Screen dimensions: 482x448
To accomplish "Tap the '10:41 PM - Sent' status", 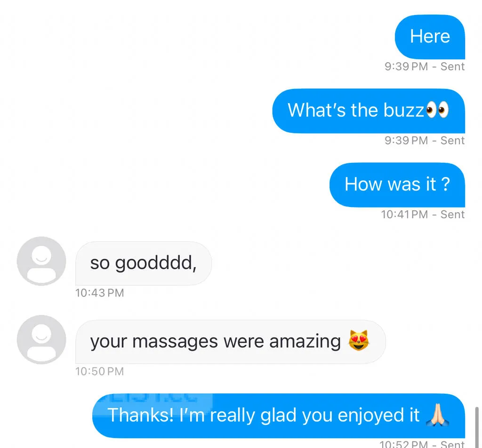I will [423, 215].
